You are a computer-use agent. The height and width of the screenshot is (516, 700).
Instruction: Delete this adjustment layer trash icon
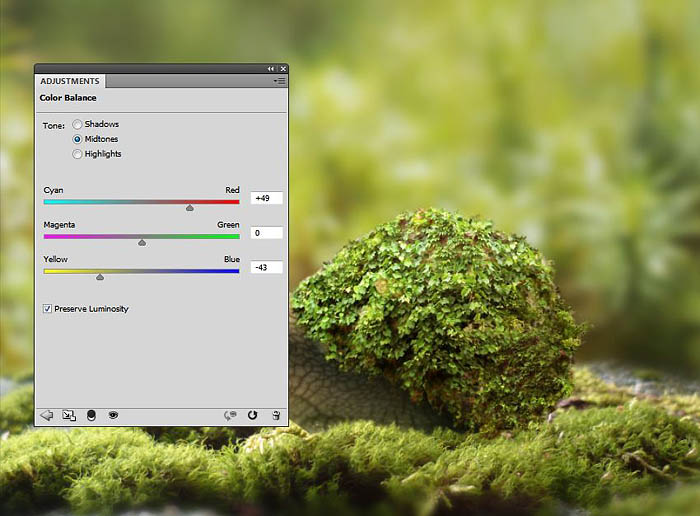(276, 415)
